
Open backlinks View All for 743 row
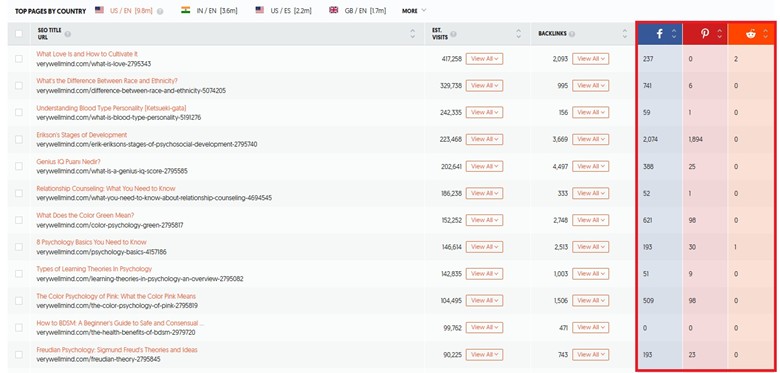click(590, 355)
